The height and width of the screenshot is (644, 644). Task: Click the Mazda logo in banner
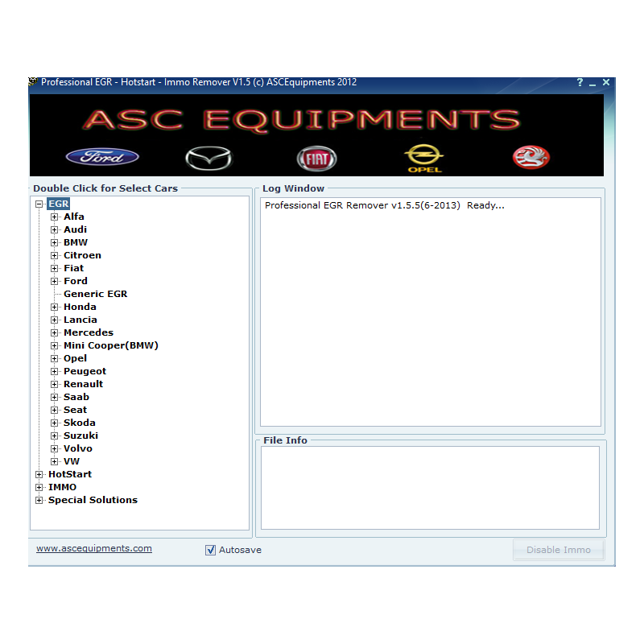point(208,158)
